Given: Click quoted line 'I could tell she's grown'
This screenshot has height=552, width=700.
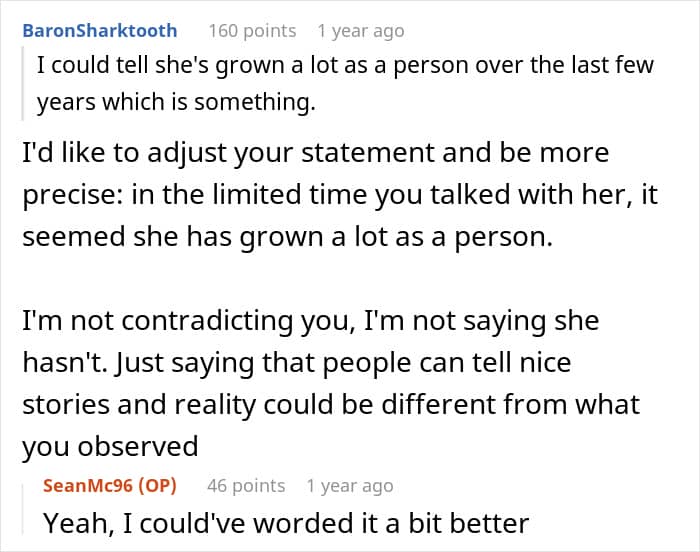Looking at the screenshot, I should (345, 65).
